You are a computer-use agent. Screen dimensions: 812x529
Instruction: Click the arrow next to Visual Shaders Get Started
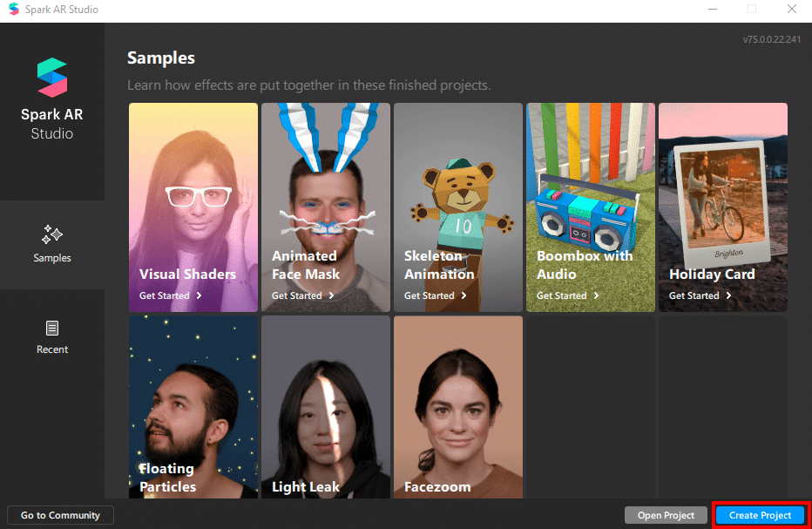[199, 295]
